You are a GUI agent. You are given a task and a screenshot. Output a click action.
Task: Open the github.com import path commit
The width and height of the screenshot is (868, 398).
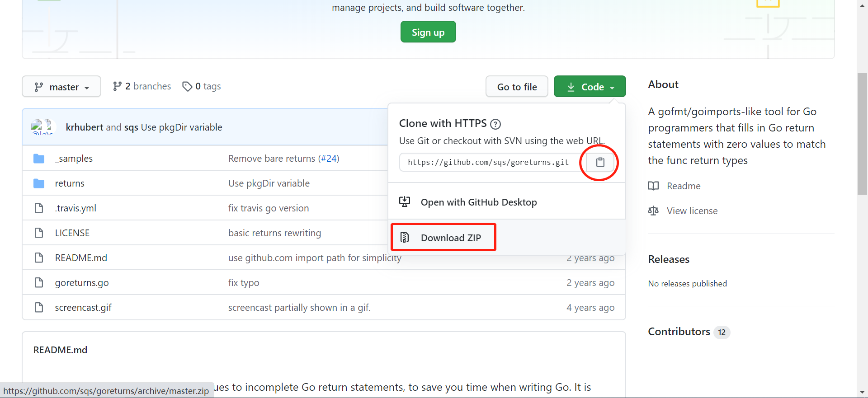tap(315, 258)
